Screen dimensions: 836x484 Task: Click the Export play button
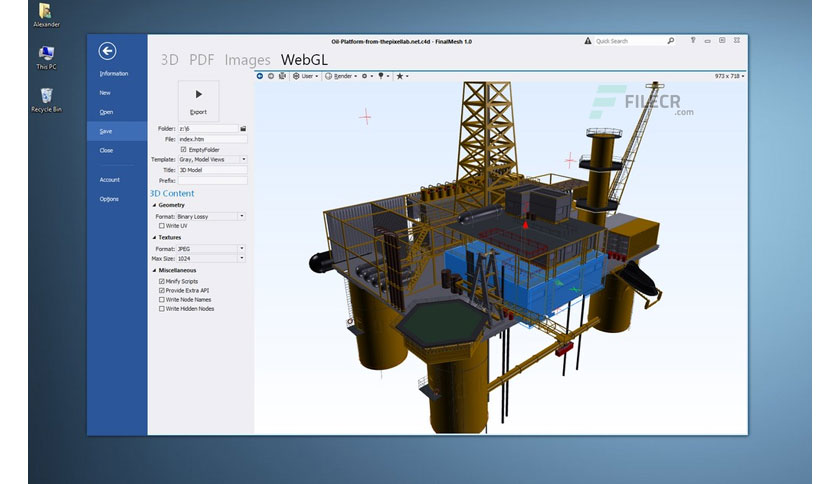tap(198, 101)
